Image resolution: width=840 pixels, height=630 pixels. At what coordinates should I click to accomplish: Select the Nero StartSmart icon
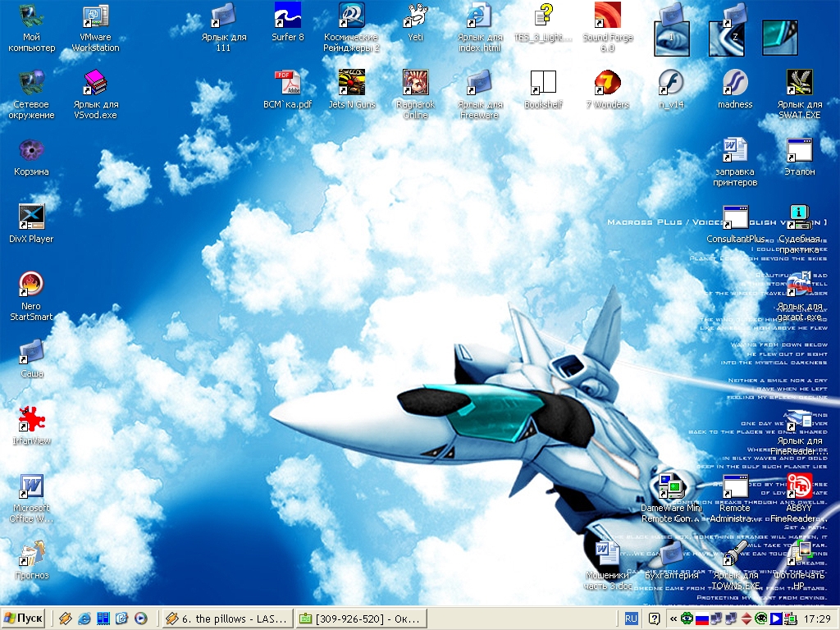tap(32, 297)
